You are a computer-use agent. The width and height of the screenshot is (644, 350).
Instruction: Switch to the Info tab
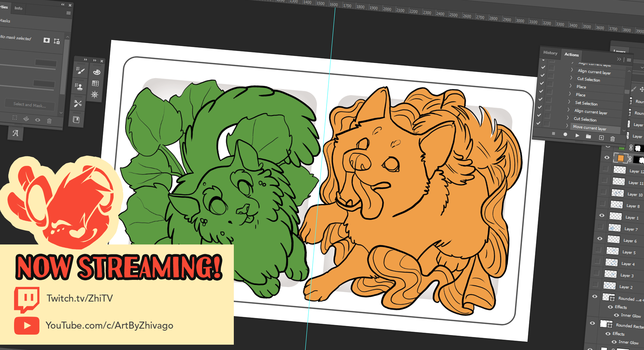click(18, 8)
